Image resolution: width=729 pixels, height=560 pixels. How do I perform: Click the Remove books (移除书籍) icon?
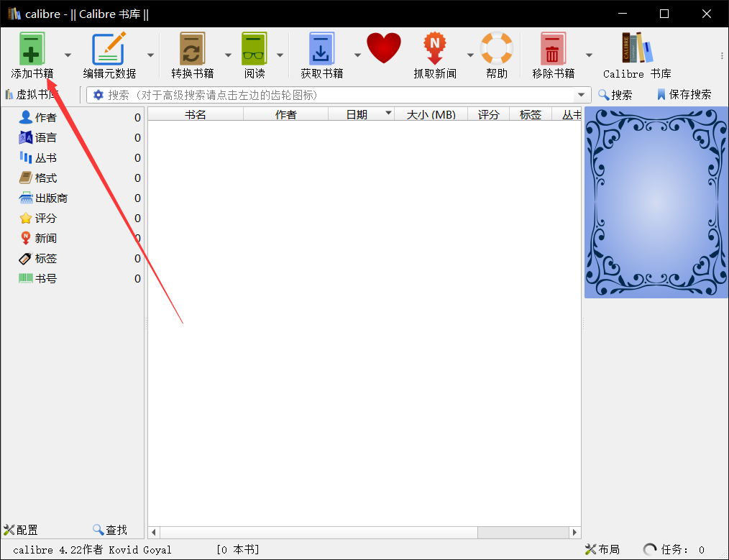(x=553, y=48)
